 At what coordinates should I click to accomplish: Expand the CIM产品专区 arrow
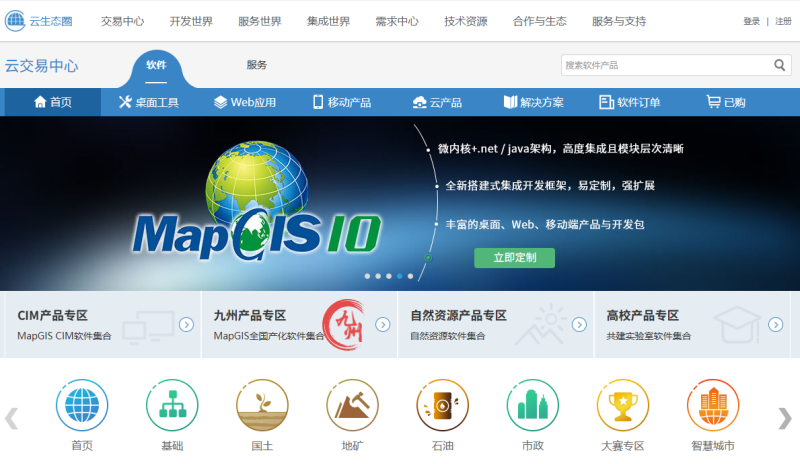(186, 324)
